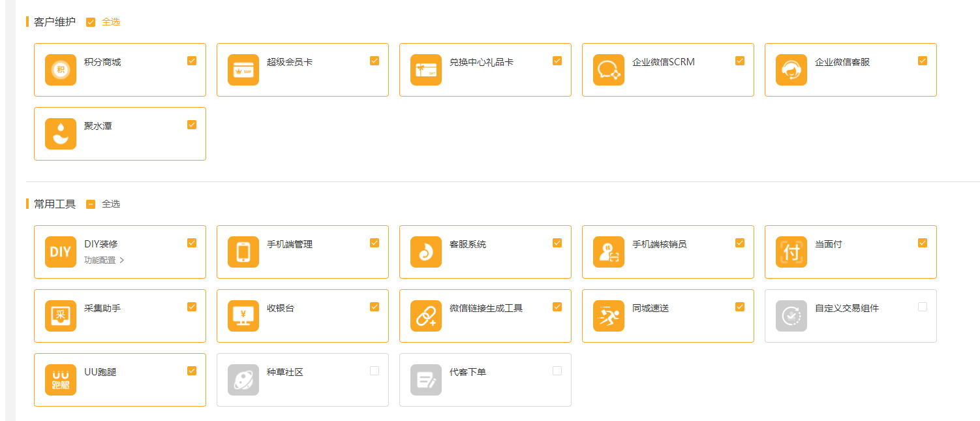Click the 微信链接生成工具 link icon
The height and width of the screenshot is (421, 980).
426,316
